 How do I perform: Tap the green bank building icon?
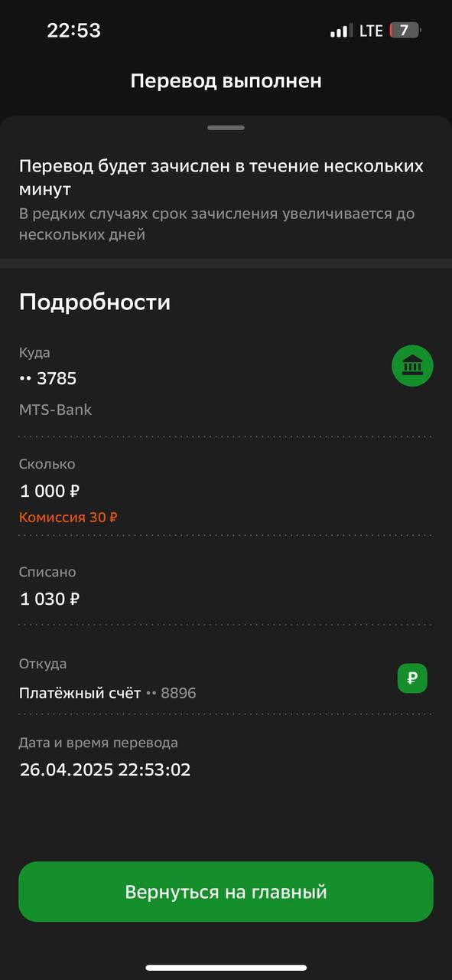pos(412,366)
